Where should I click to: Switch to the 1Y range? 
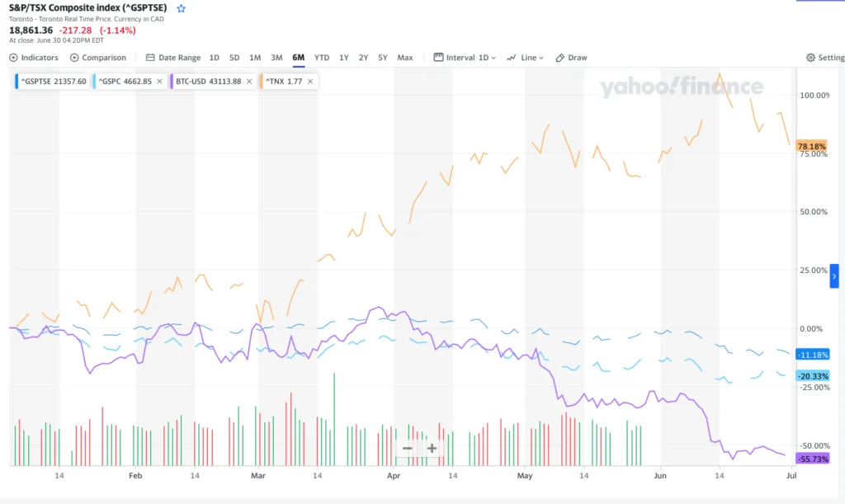(343, 58)
